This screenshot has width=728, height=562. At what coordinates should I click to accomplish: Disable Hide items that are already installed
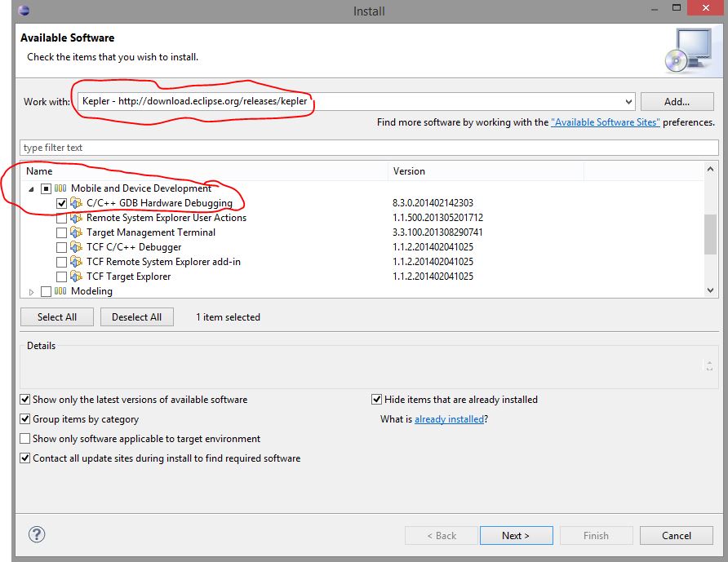pos(376,399)
